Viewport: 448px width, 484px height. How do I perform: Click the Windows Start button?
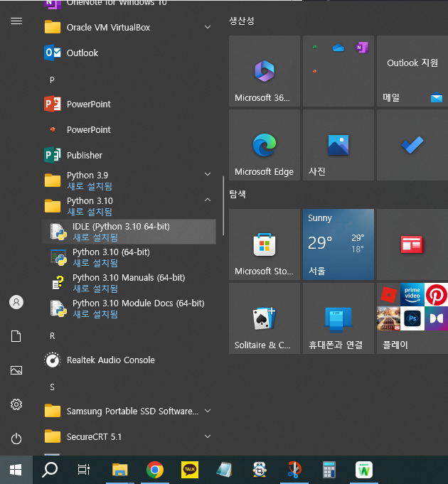(x=16, y=470)
